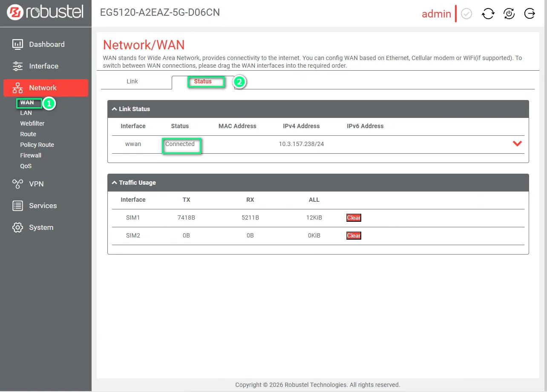Expand wwan row details with red chevron
Viewport: 547px width, 392px height.
pyautogui.click(x=517, y=144)
